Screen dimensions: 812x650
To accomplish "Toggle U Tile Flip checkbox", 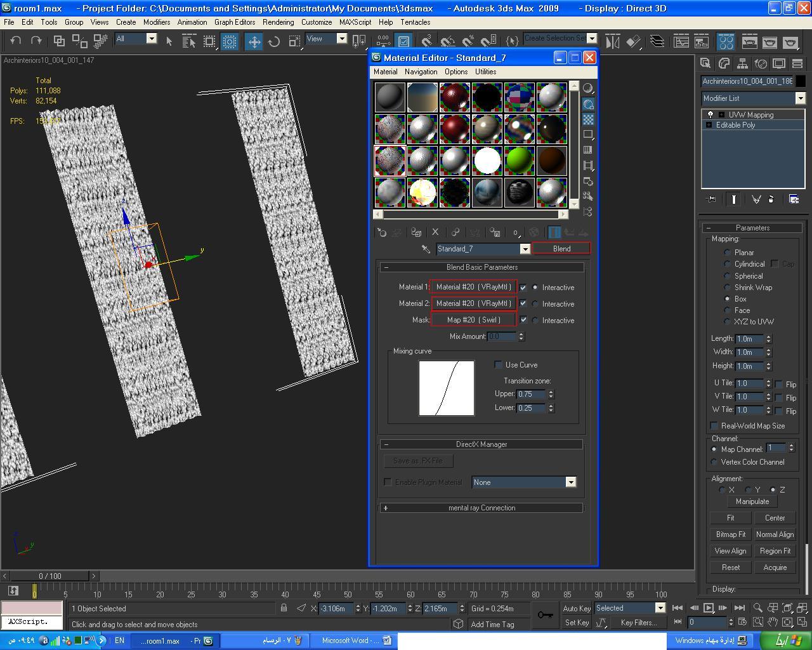I will coord(778,384).
